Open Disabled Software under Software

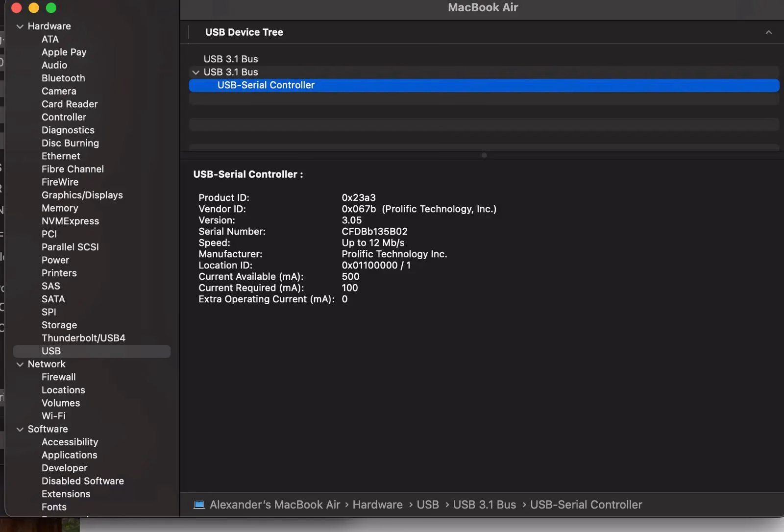82,481
